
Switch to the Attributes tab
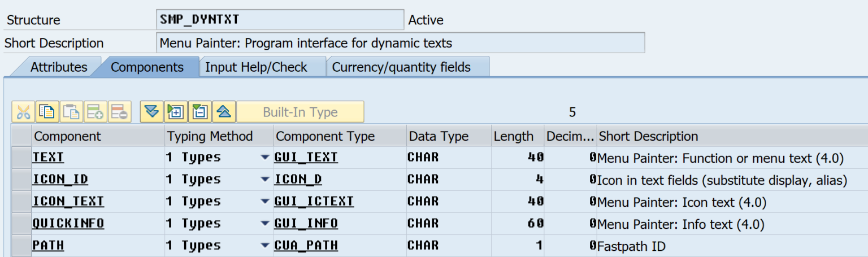pos(59,67)
